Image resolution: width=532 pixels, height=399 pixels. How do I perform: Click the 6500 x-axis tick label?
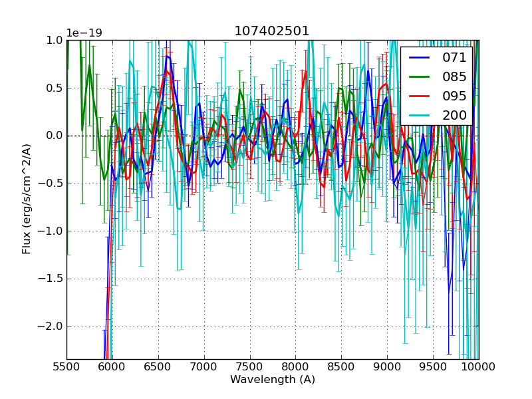point(158,366)
